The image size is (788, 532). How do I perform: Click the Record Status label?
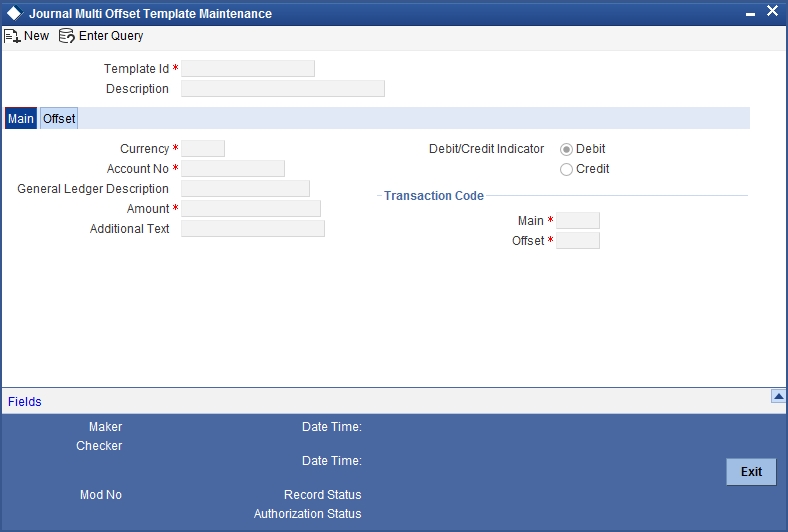[x=323, y=495]
